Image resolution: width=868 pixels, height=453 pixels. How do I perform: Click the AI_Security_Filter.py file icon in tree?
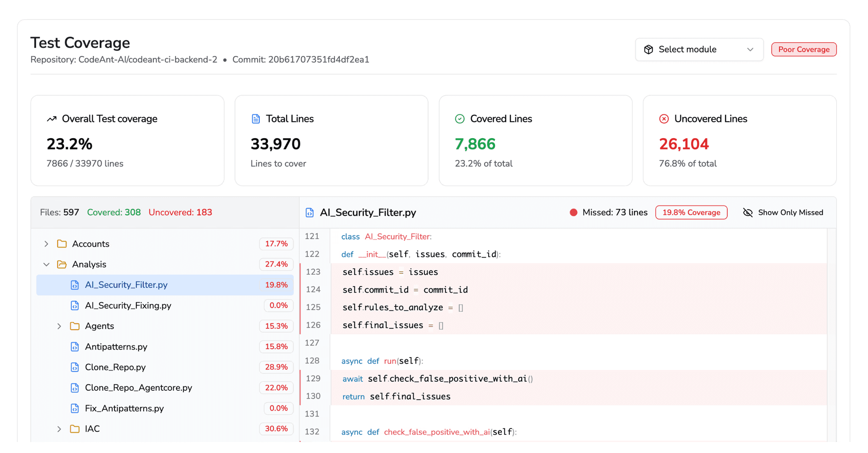[75, 285]
